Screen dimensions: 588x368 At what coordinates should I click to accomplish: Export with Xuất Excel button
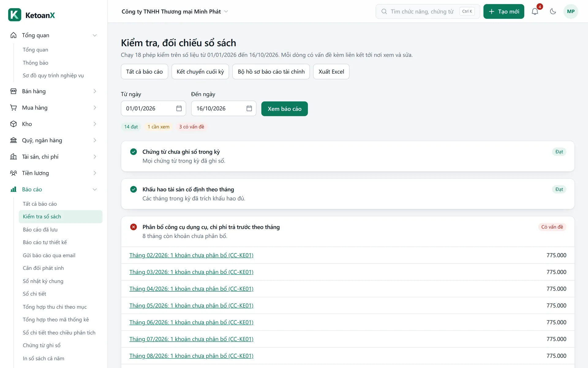pyautogui.click(x=331, y=72)
